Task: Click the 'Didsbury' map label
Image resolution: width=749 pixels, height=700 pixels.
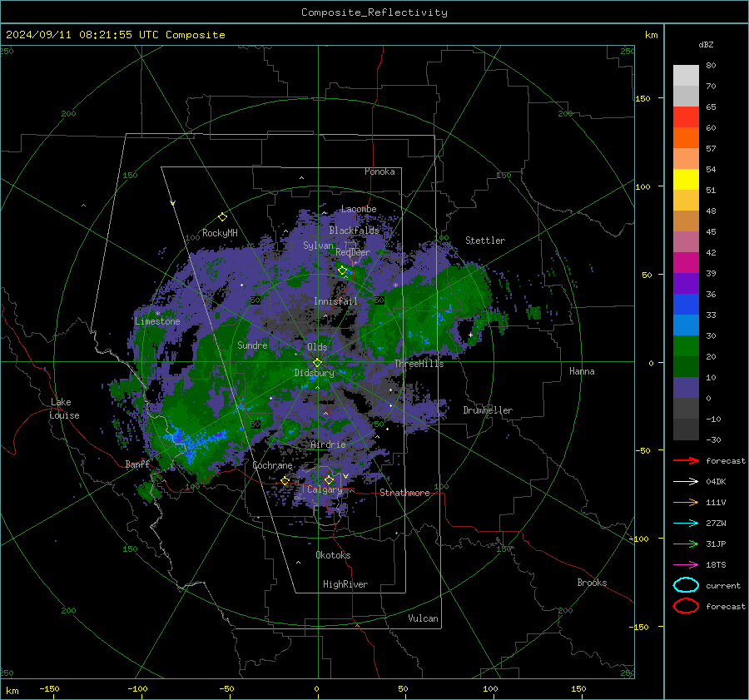Action: [315, 373]
